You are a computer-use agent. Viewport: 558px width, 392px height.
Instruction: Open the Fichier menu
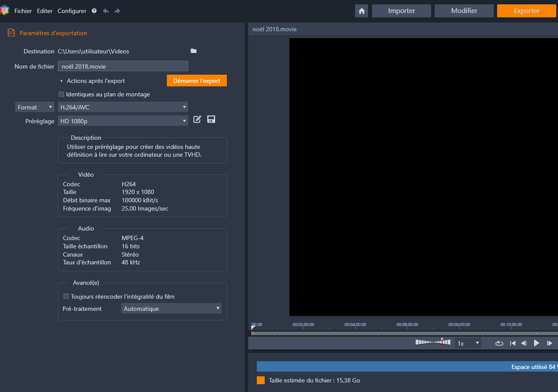point(23,11)
